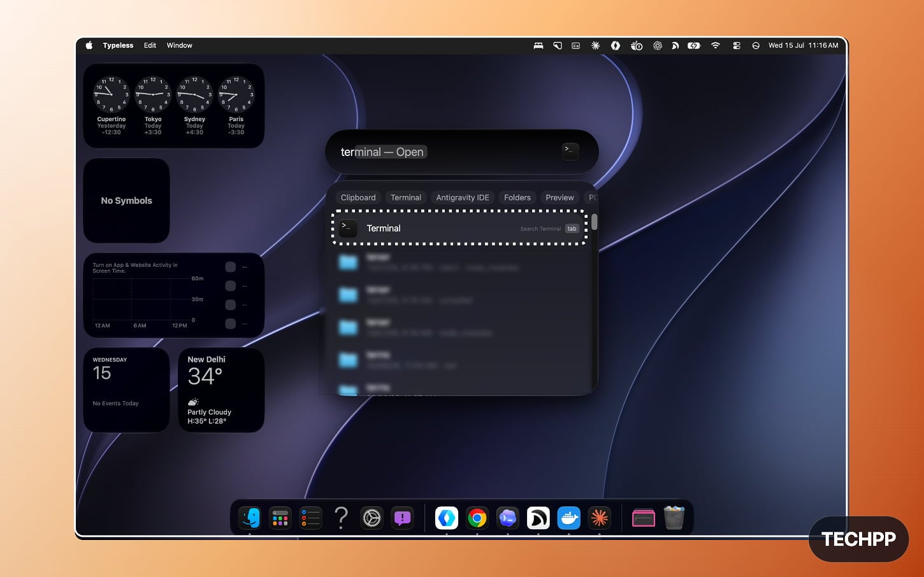Open the purple terminal-prompt app in Dock

(508, 518)
